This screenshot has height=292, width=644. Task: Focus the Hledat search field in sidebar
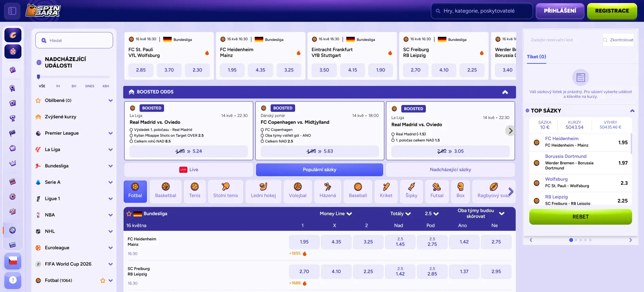[x=74, y=40]
